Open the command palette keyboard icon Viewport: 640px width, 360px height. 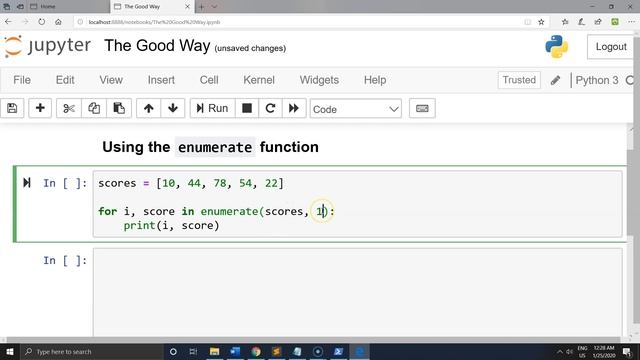pyautogui.click(x=422, y=108)
